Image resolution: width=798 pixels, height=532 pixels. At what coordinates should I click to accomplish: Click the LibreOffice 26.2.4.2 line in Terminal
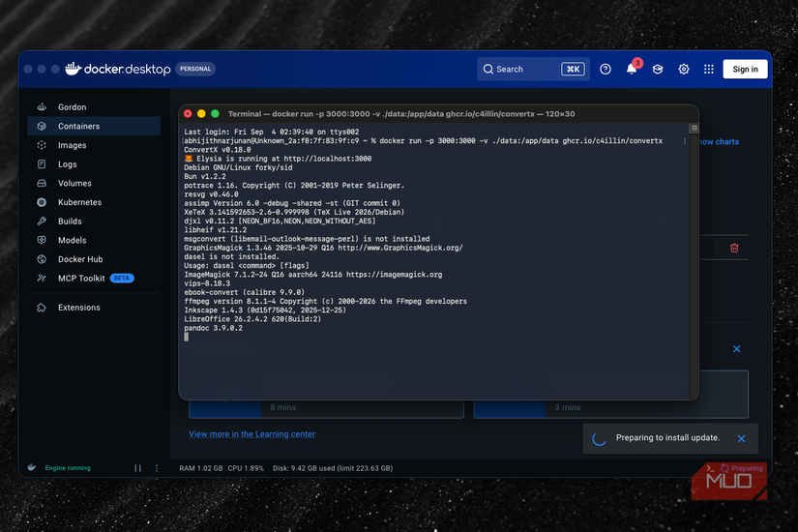click(252, 319)
